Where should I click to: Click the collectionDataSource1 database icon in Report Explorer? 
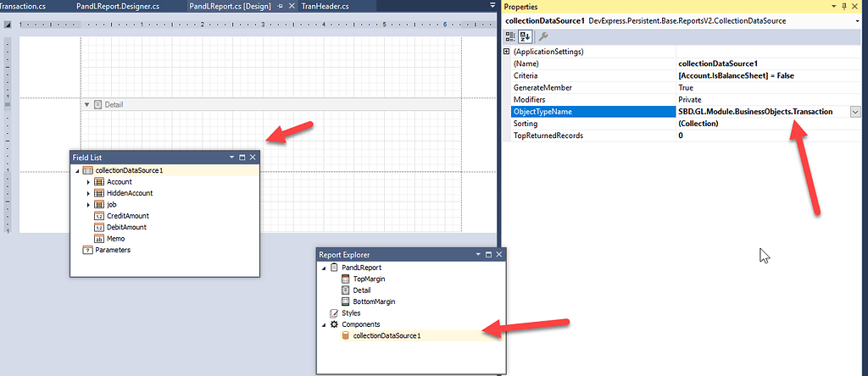click(x=345, y=335)
